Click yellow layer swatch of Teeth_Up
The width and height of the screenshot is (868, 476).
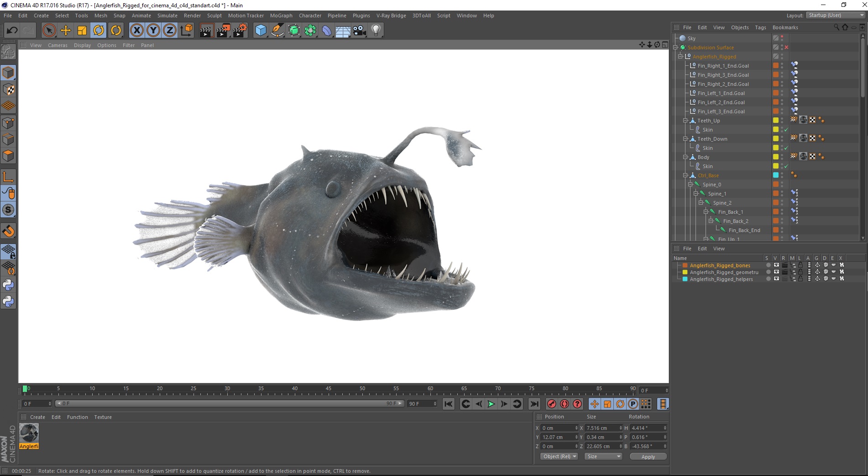point(775,121)
